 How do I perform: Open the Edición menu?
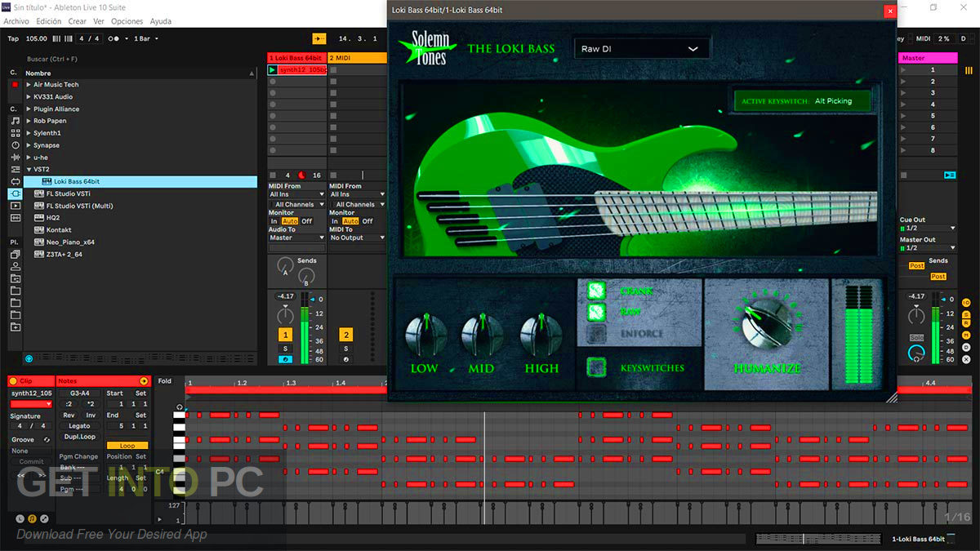pos(49,21)
